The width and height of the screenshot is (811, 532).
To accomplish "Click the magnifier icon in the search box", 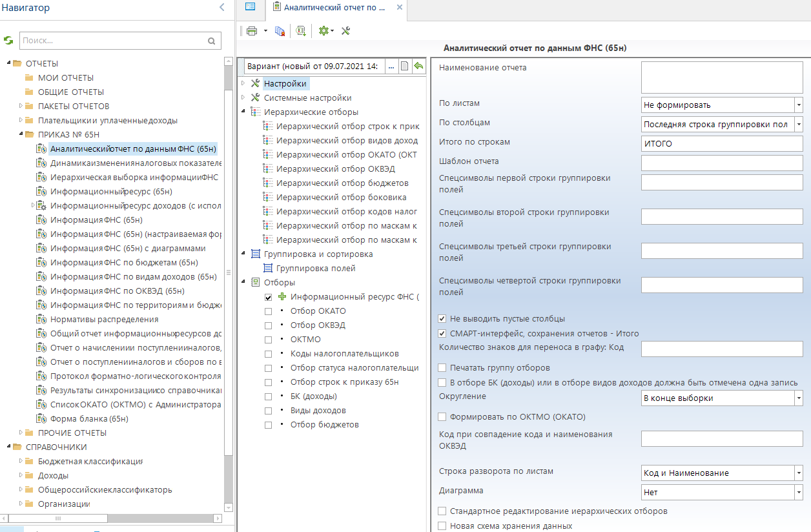I will point(211,41).
